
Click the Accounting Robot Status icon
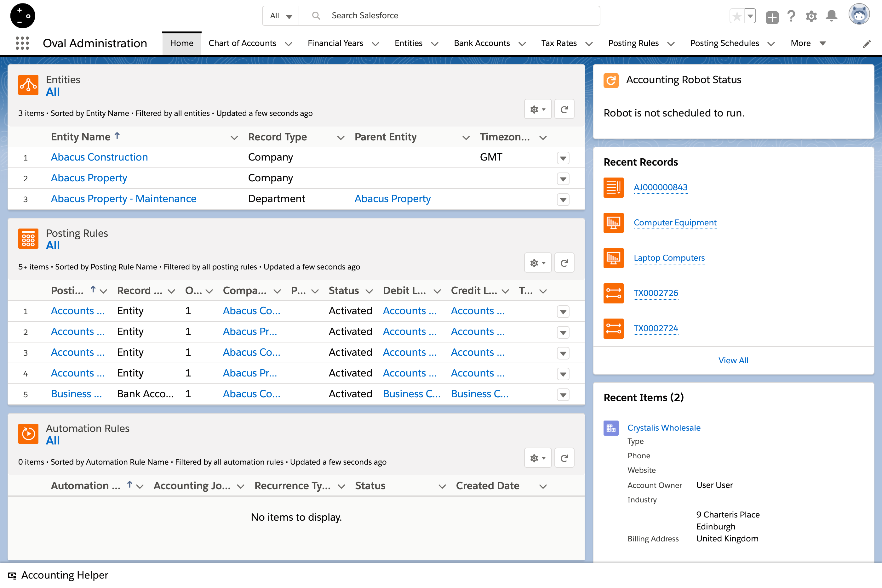[x=611, y=80]
